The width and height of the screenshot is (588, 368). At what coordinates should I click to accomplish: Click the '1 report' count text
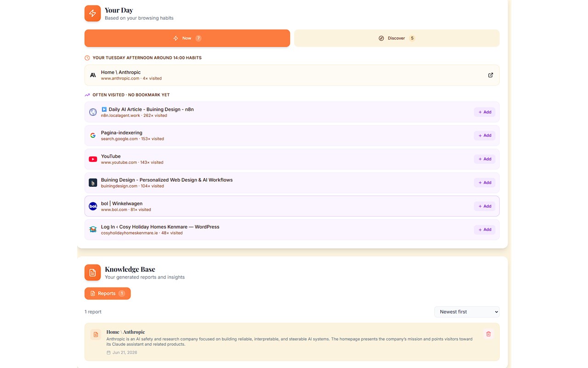tap(93, 312)
